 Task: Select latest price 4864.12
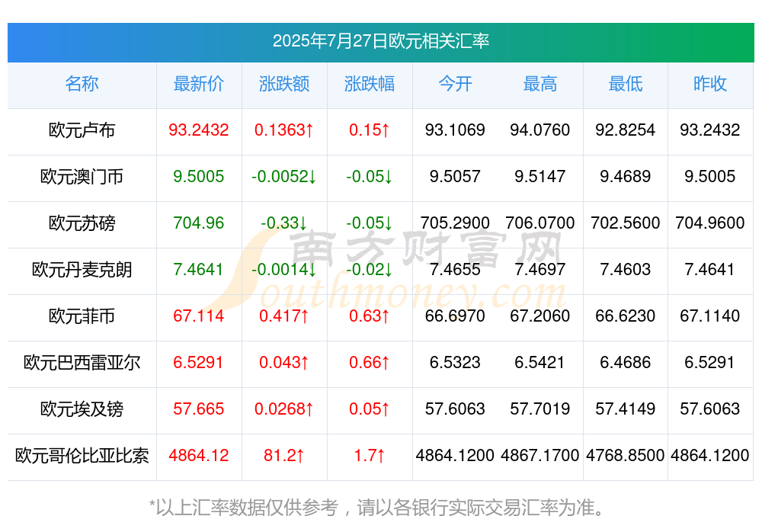199,456
